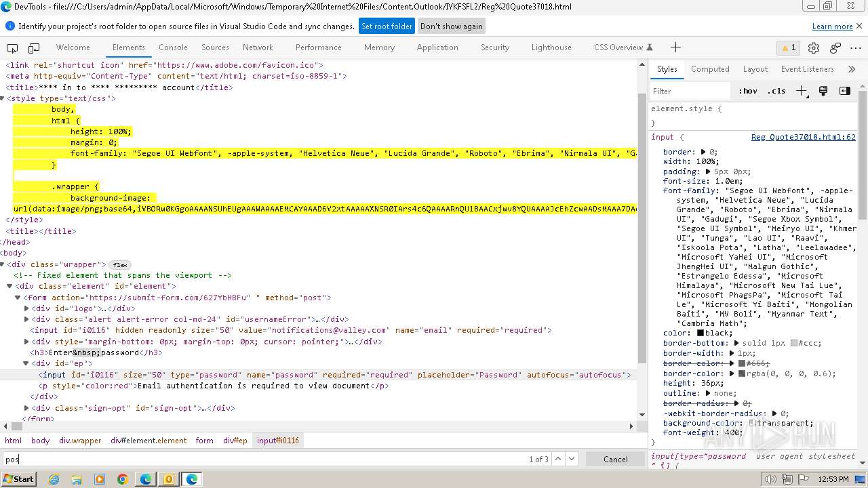Screen dimensions: 868x488
Task: Open the Event Listeners tab
Action: 807,69
